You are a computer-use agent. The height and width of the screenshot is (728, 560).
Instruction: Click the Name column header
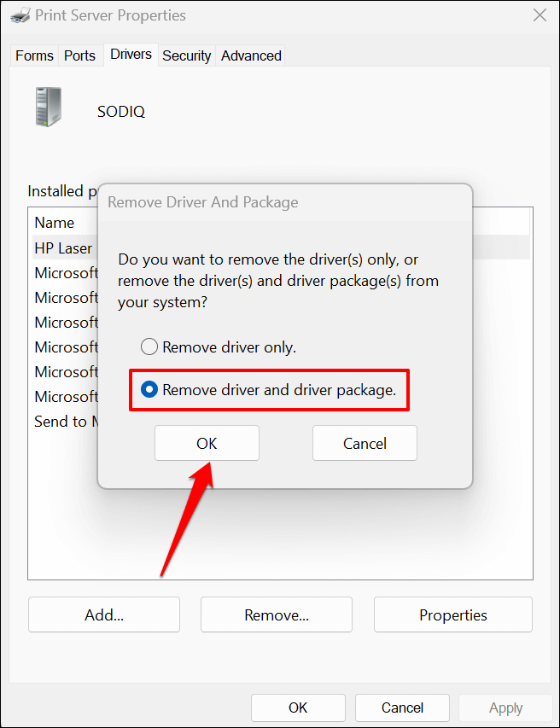(x=55, y=223)
